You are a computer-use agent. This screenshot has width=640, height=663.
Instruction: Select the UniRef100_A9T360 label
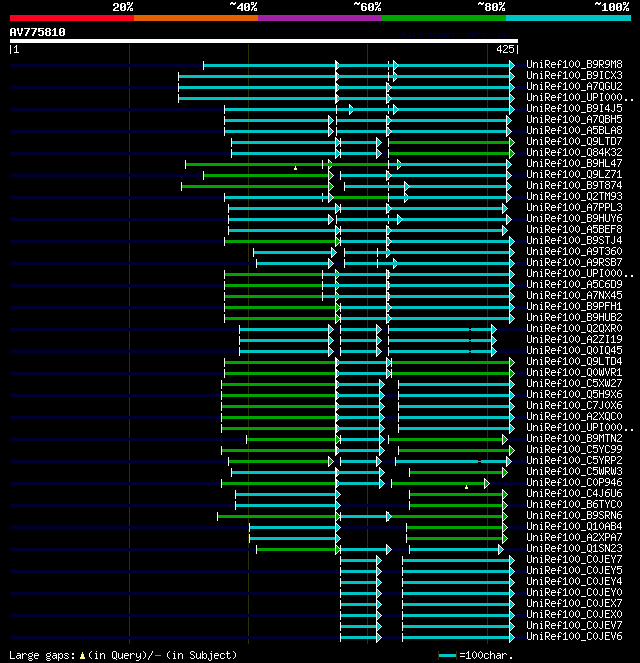tap(574, 251)
